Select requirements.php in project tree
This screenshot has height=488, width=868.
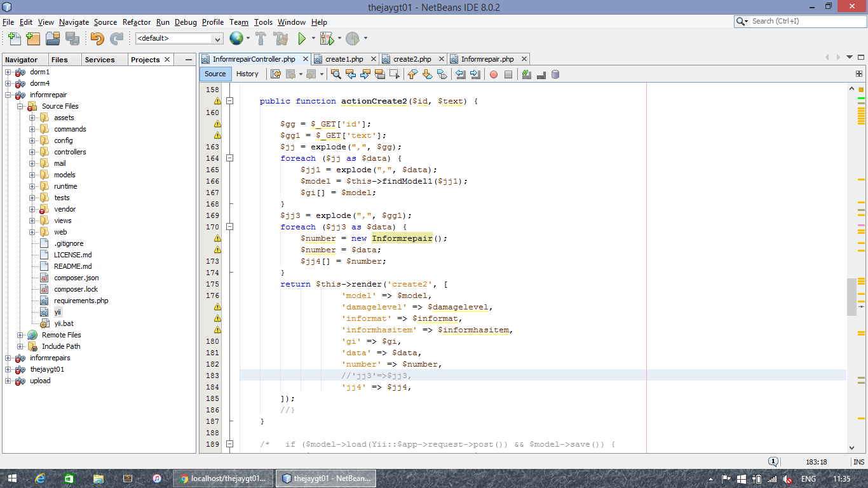[81, 301]
